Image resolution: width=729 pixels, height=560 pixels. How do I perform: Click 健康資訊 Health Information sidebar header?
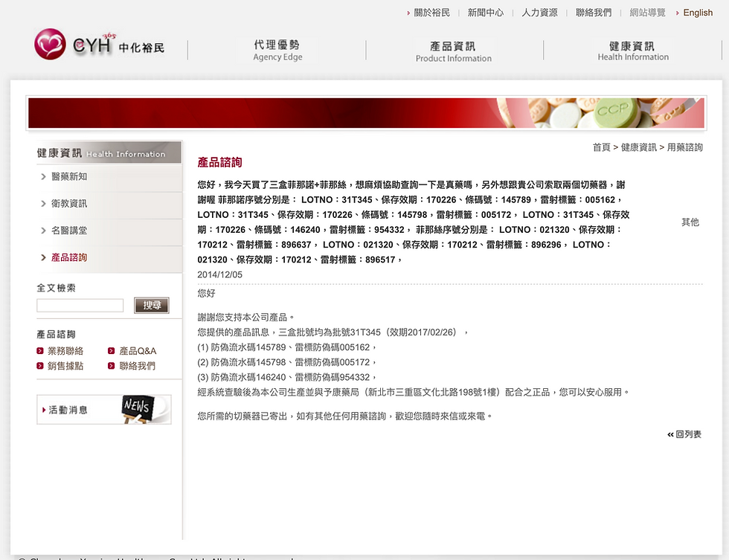pos(109,153)
